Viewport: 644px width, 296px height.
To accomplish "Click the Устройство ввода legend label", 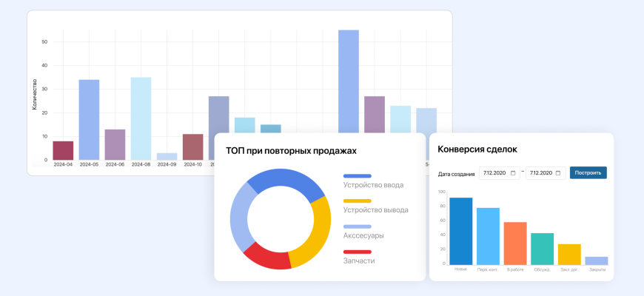I will pyautogui.click(x=374, y=185).
